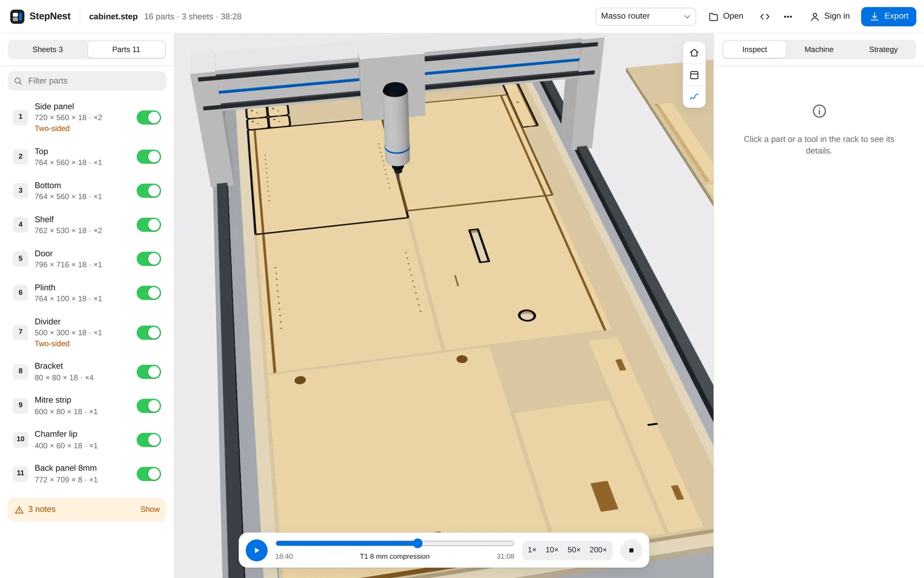Toggle the Bracket part off
The height and width of the screenshot is (578, 924).
click(x=149, y=372)
